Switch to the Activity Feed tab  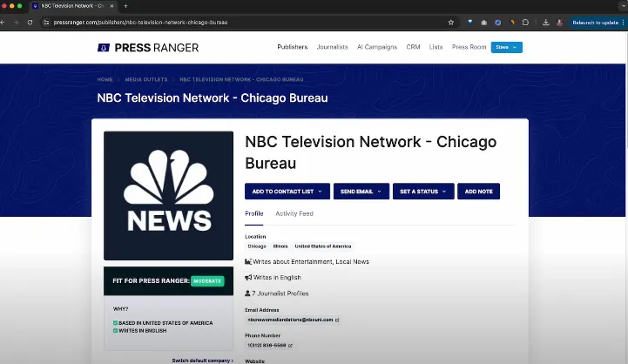(x=294, y=213)
